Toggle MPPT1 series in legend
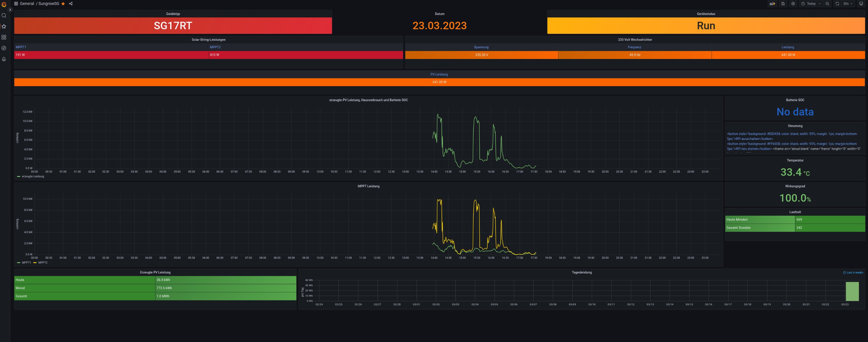Screen dimensions: 868x342 click(x=26, y=262)
